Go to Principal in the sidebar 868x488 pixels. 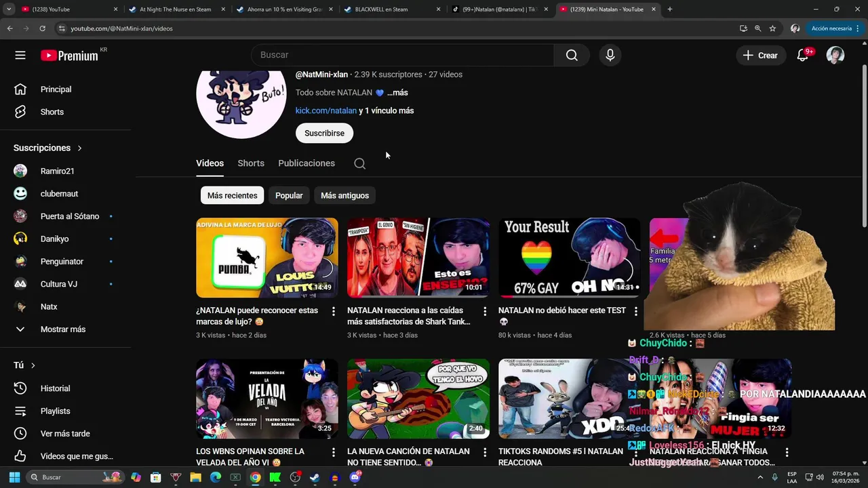[x=65, y=89]
